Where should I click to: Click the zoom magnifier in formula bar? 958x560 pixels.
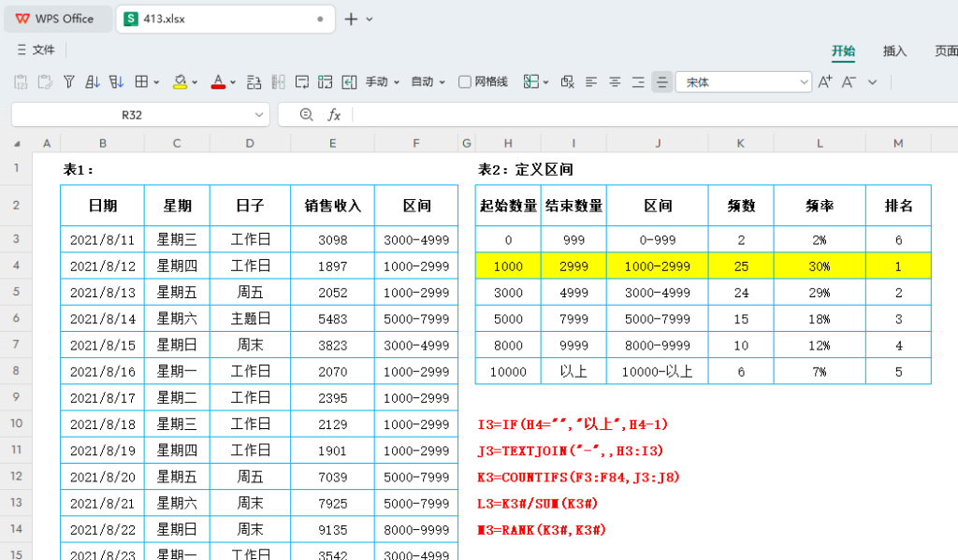(306, 115)
